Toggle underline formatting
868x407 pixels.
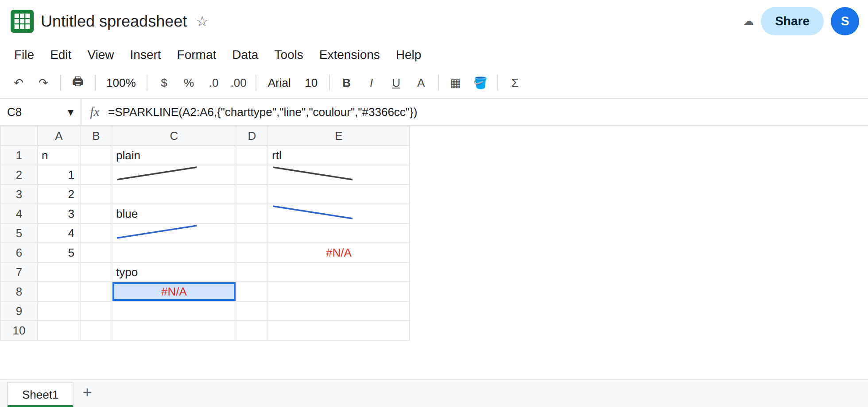click(x=396, y=83)
